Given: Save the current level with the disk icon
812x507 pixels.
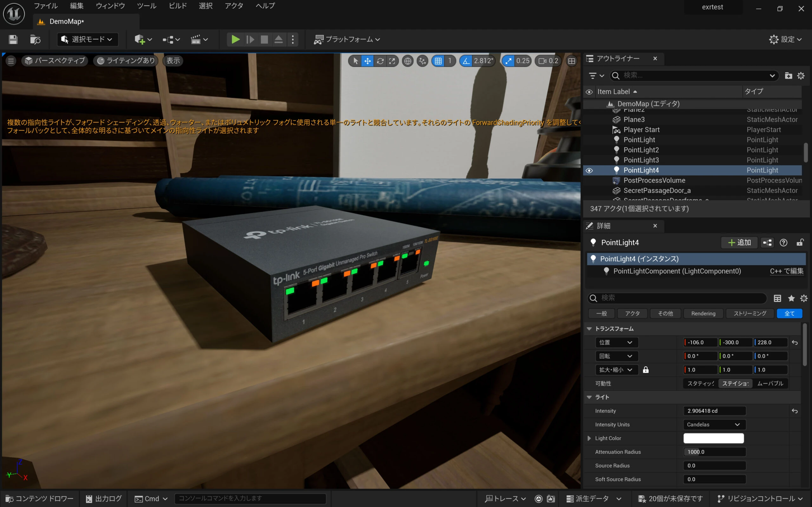Looking at the screenshot, I should point(13,40).
